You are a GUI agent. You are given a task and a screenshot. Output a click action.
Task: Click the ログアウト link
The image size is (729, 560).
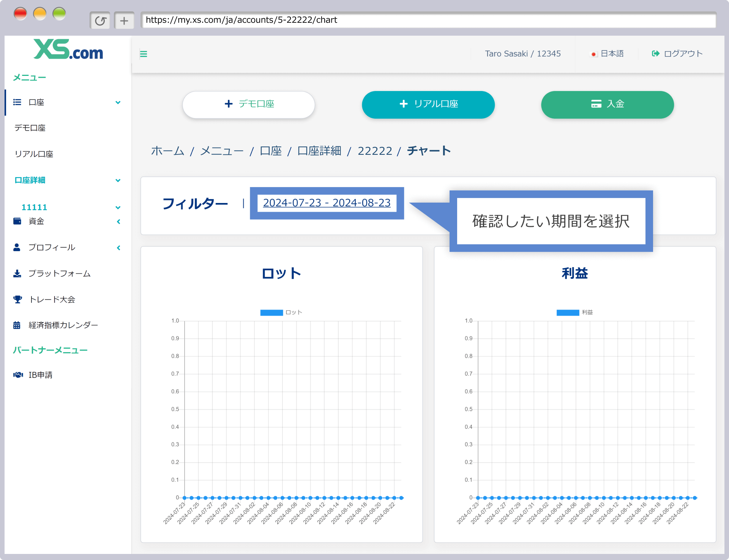(683, 54)
